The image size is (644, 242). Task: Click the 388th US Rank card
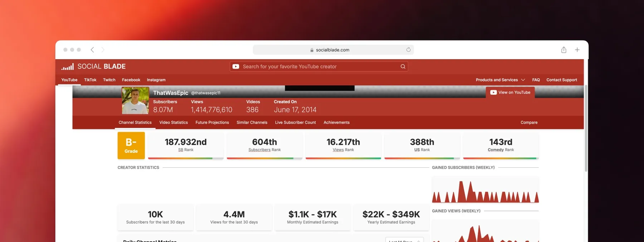[422, 145]
